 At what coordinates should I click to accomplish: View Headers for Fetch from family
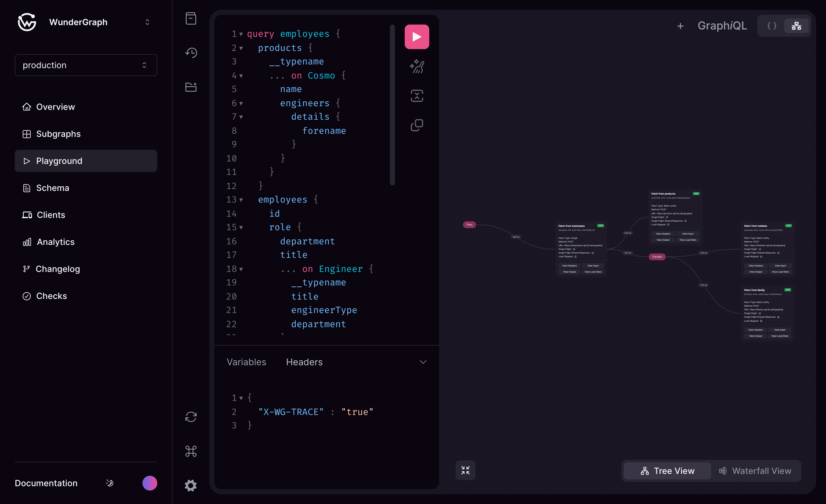755,330
